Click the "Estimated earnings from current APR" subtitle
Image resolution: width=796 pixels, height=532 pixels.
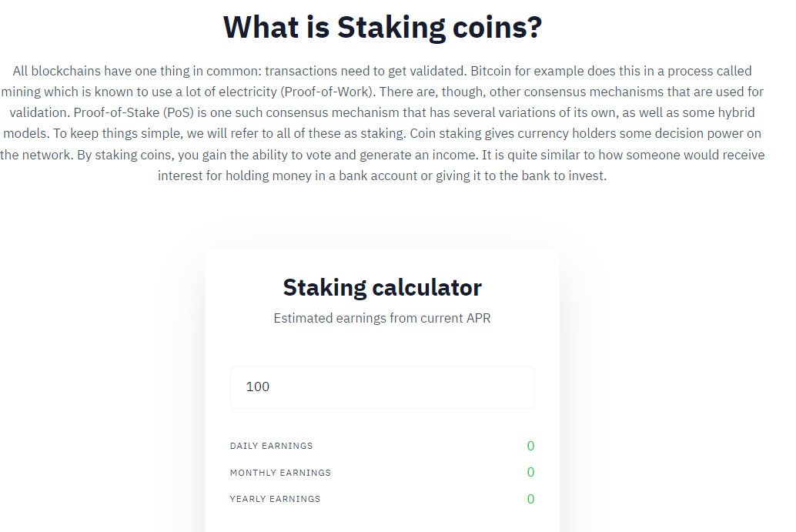click(x=382, y=318)
